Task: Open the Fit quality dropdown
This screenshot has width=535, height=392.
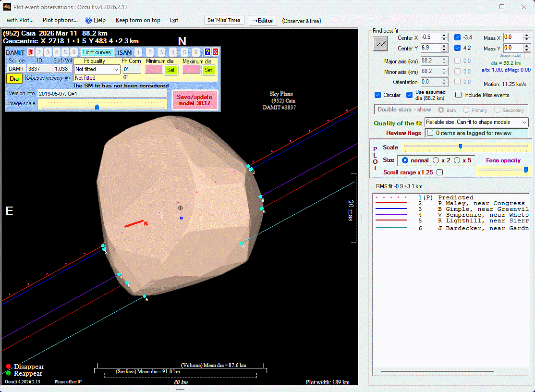Action: (97, 69)
